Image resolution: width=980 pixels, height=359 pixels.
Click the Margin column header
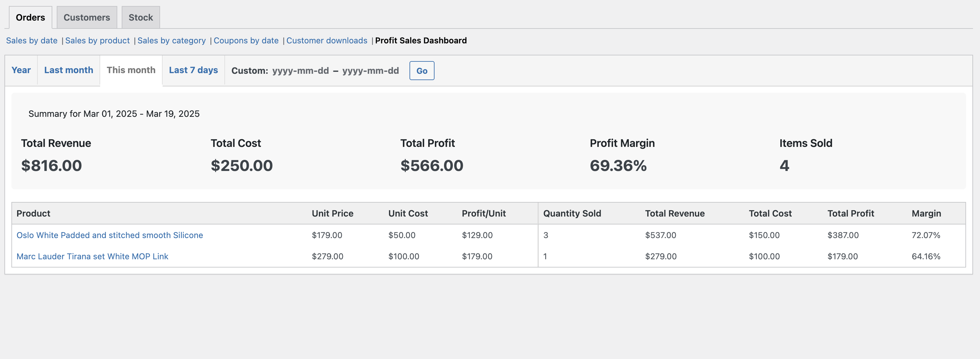[x=926, y=213]
